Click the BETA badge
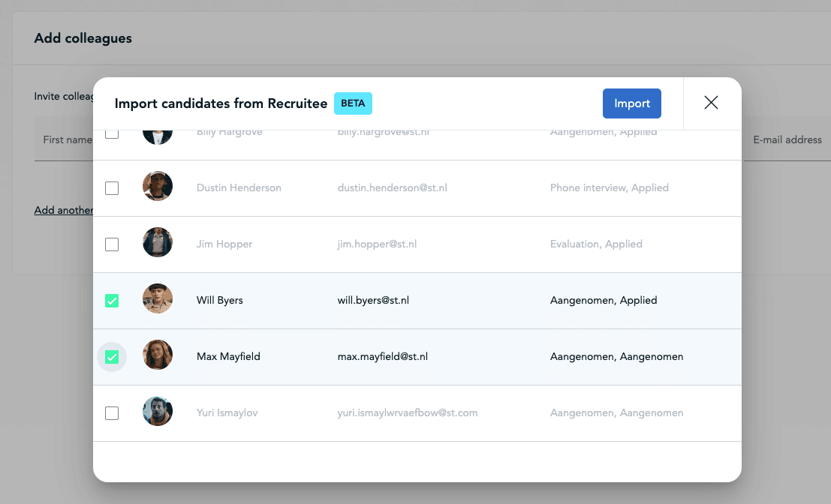This screenshot has width=831, height=504. (353, 103)
